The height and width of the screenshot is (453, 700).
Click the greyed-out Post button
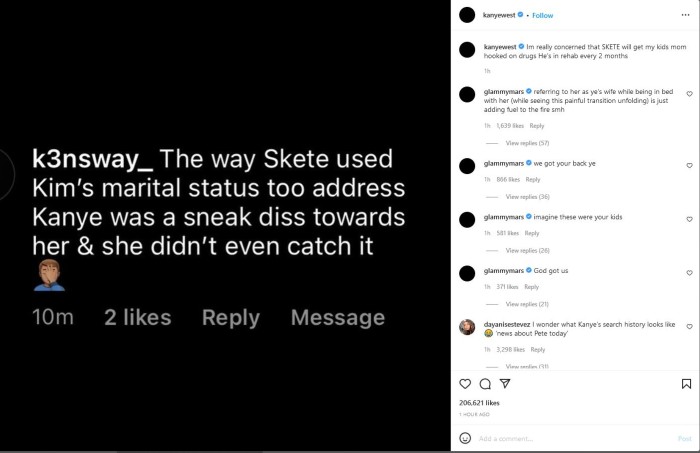[684, 438]
